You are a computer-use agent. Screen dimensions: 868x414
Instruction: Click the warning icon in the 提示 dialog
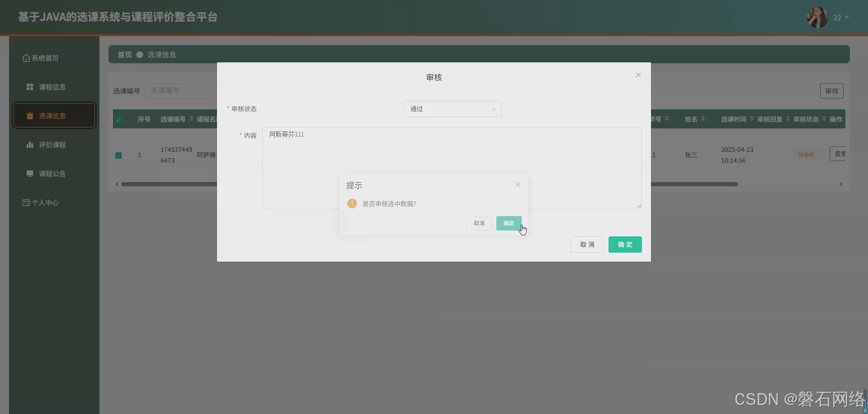[352, 203]
